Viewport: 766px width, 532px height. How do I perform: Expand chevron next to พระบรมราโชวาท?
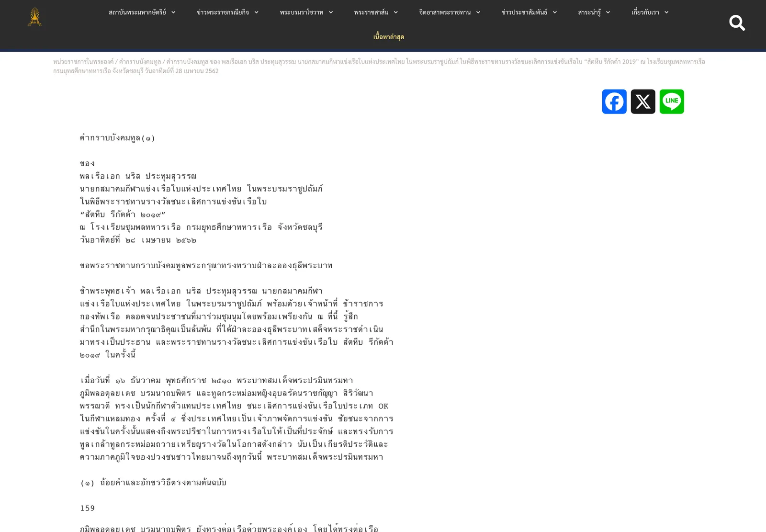tap(330, 12)
